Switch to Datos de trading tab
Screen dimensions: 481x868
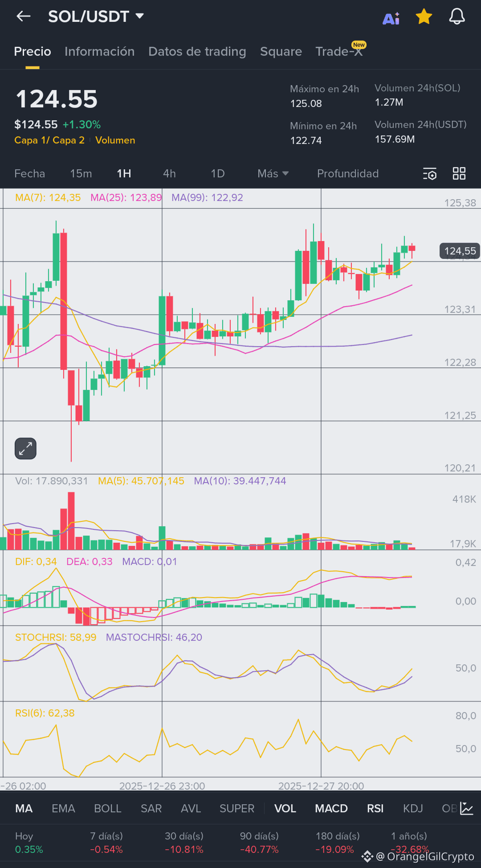[197, 52]
